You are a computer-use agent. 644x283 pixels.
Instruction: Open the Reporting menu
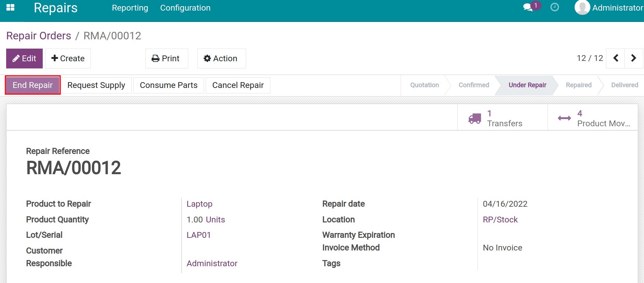[x=130, y=8]
